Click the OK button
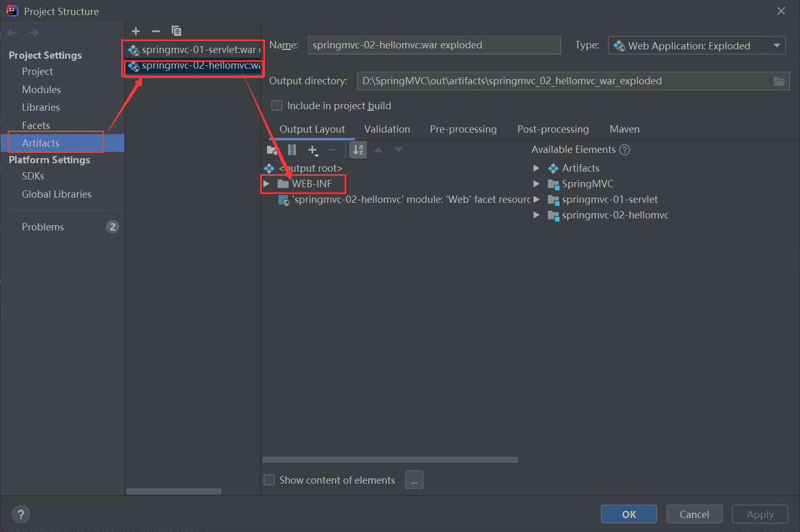The width and height of the screenshot is (800, 532). [629, 514]
